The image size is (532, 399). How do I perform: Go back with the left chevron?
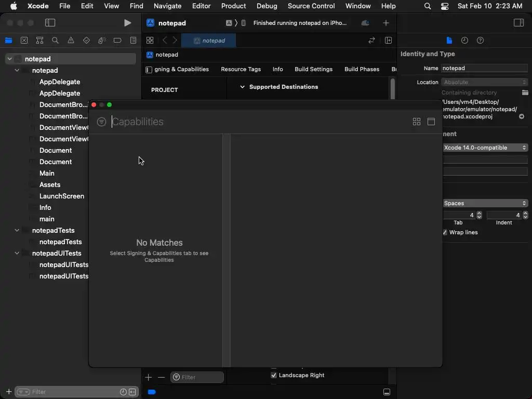click(165, 41)
